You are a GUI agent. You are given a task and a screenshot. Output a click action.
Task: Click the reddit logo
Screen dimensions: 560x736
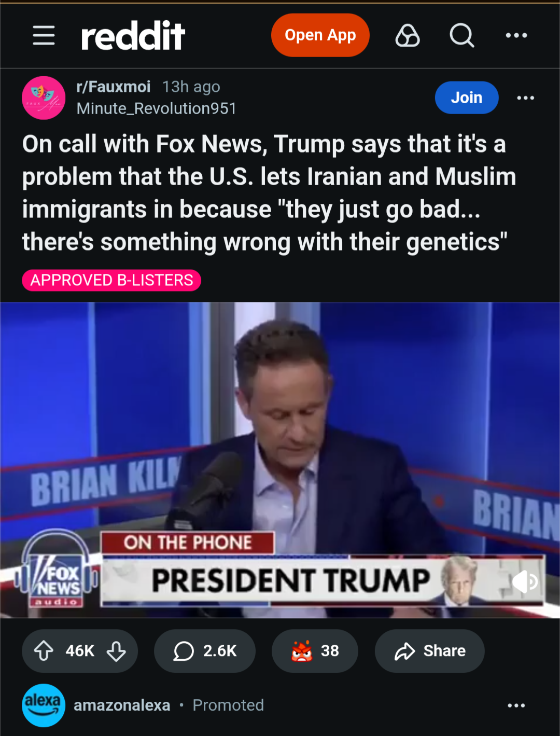[133, 35]
